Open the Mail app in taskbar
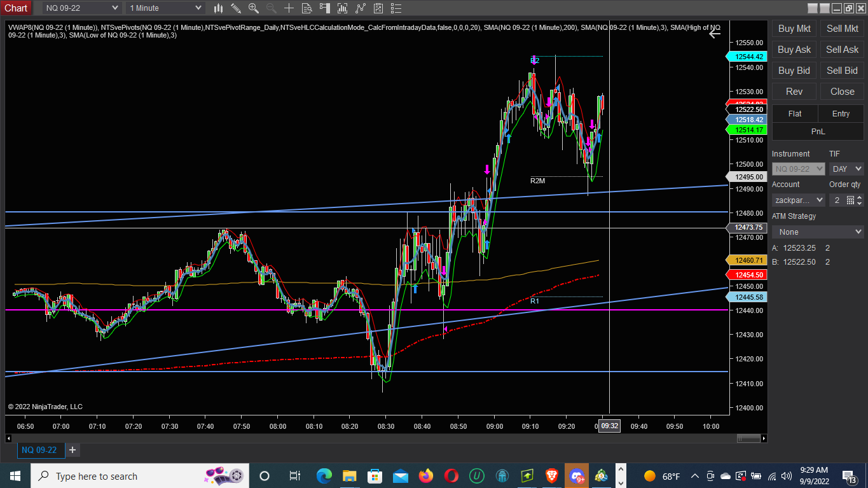Viewport: 868px width, 488px height. [400, 476]
